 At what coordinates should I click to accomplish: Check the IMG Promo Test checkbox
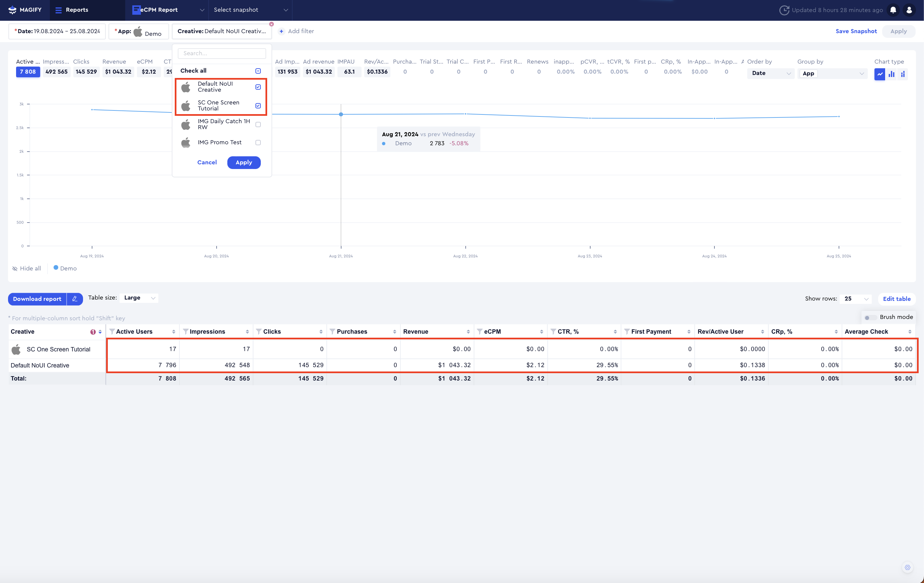point(258,143)
